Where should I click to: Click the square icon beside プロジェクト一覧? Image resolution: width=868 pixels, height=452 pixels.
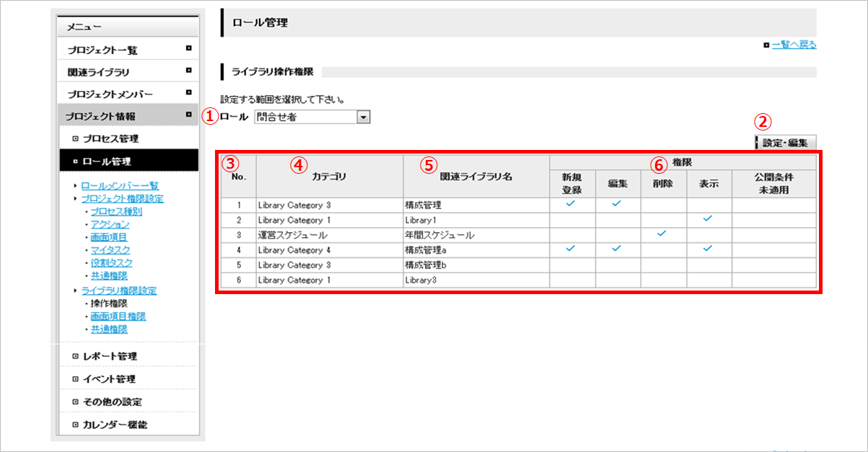[188, 48]
